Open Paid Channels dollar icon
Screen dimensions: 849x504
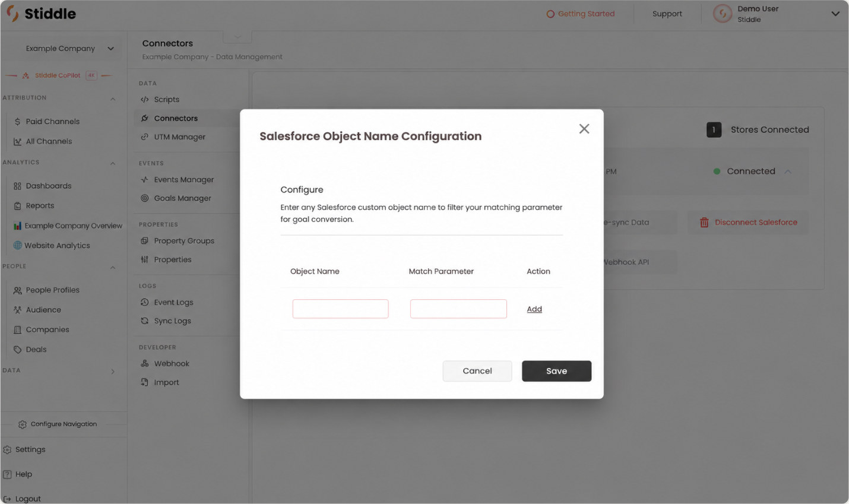[17, 122]
